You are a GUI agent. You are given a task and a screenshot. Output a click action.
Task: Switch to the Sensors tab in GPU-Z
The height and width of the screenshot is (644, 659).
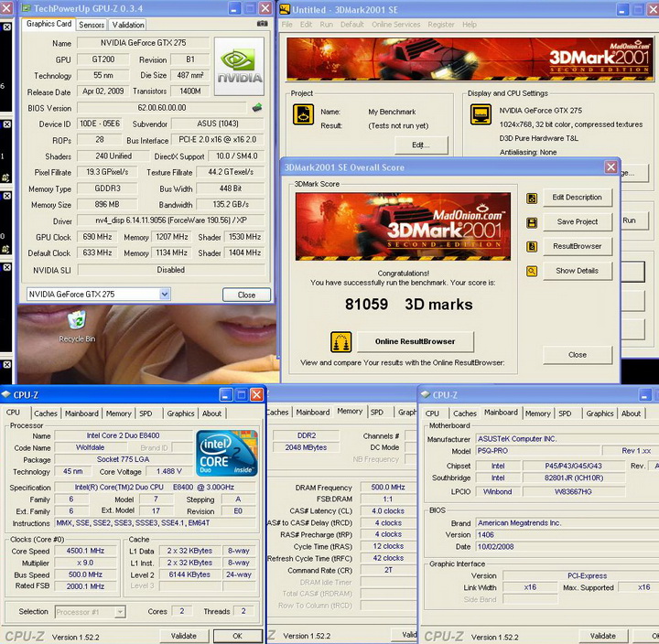(92, 25)
